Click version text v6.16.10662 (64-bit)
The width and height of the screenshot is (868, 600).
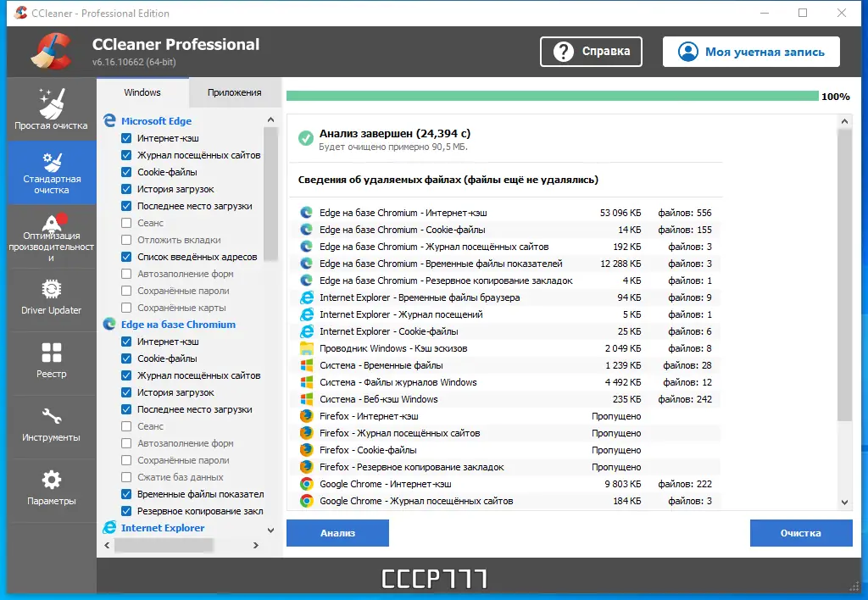pyautogui.click(x=134, y=62)
